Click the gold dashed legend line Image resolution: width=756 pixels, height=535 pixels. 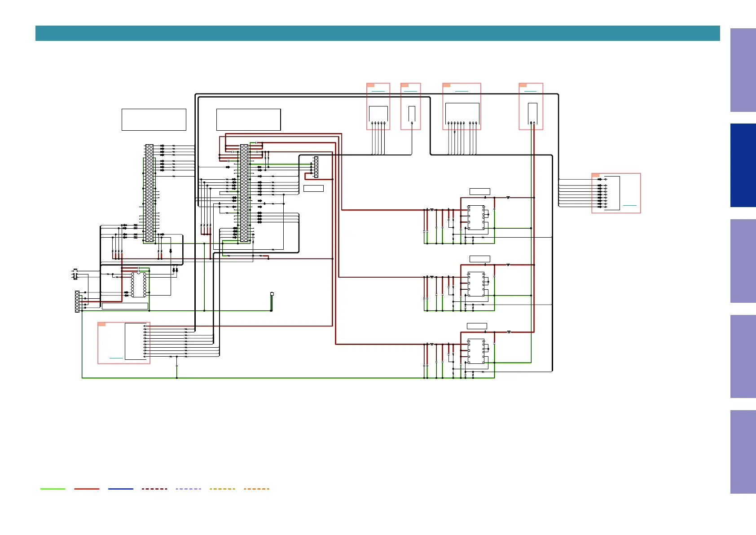point(222,489)
